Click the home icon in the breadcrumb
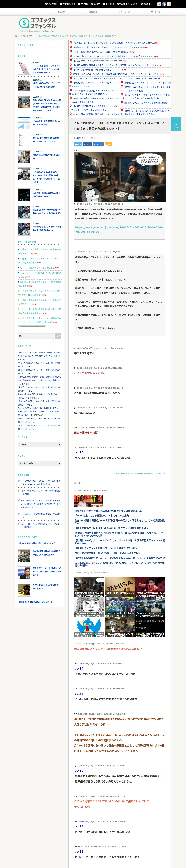186x868 pixels. (x=16, y=36)
